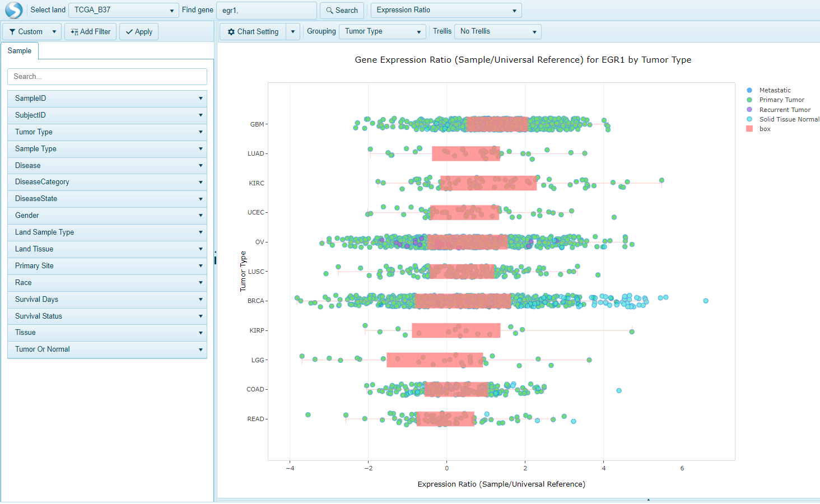Viewport: 820px width, 504px height.
Task: Click the Search button to search for egr1
Action: pos(342,10)
